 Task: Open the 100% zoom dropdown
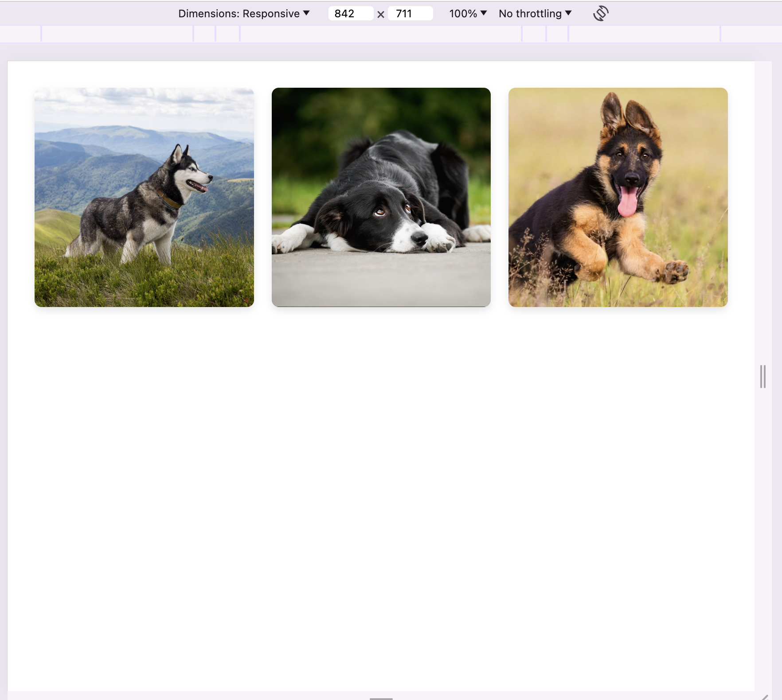(468, 14)
